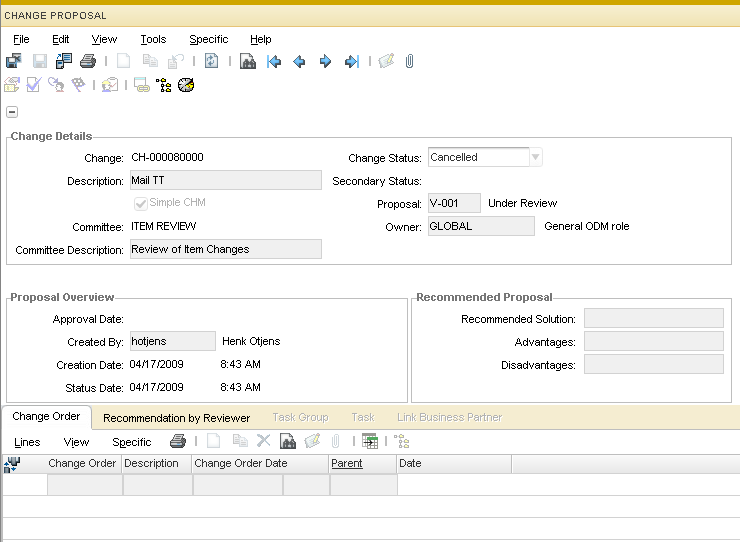
Task: Click the grid sort/filter icon in table header
Action: point(13,463)
